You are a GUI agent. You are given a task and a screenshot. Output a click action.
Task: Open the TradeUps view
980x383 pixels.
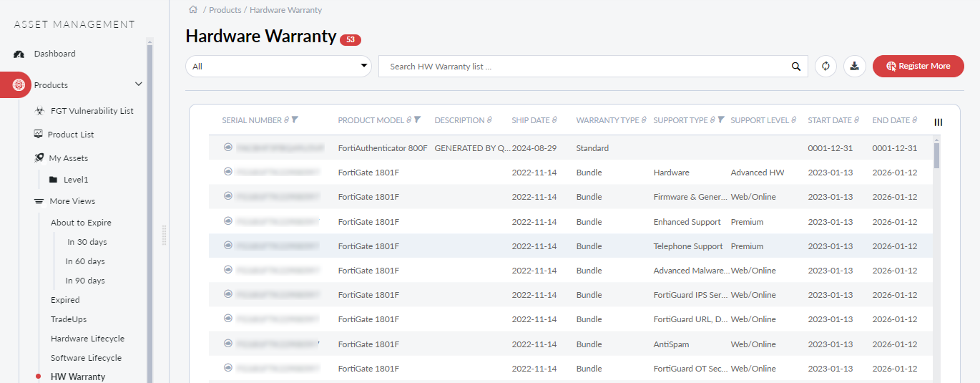69,319
